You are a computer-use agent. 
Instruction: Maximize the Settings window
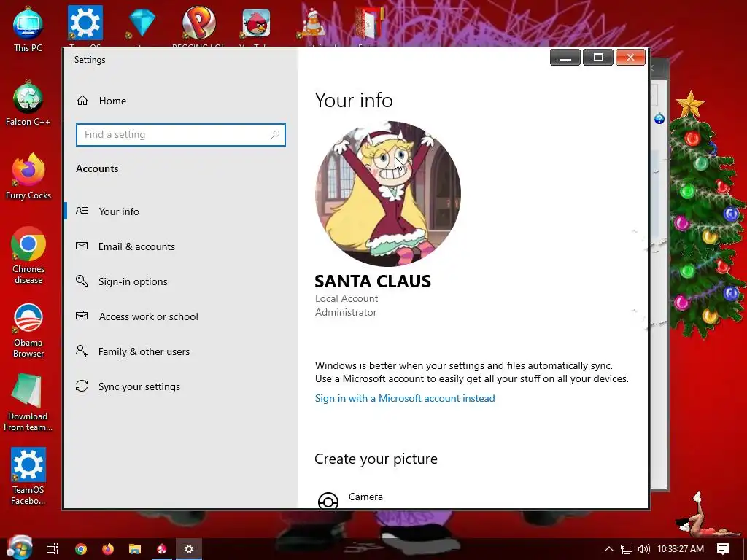[598, 58]
